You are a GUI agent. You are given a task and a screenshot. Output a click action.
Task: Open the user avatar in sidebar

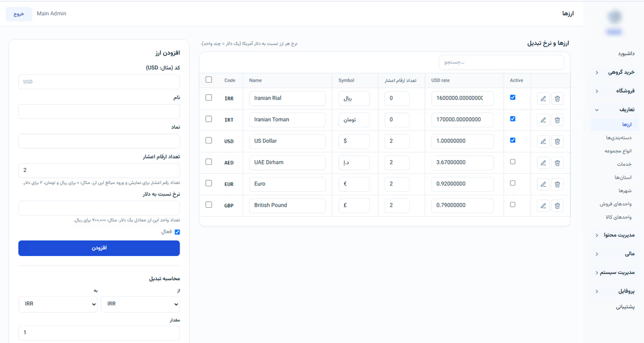pyautogui.click(x=614, y=17)
